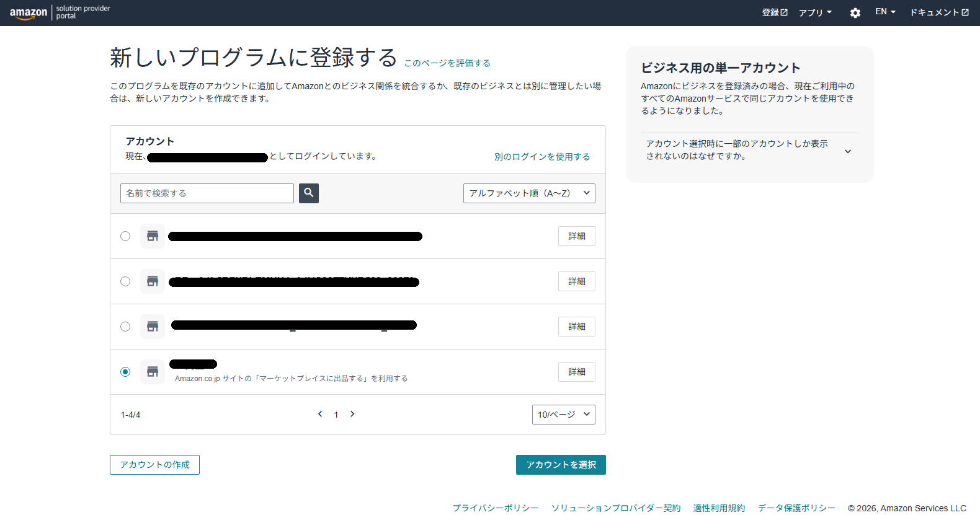Expand the アカウント選択時に一部のアカウントしか表示されない question
Screen dimensions: 980x515
pyautogui.click(x=749, y=150)
